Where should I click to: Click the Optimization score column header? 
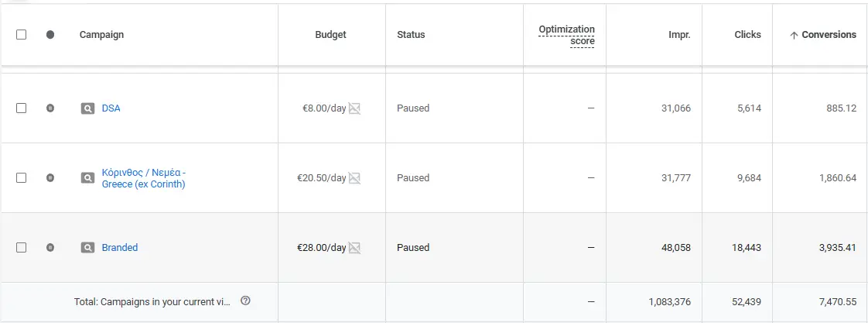pos(567,35)
